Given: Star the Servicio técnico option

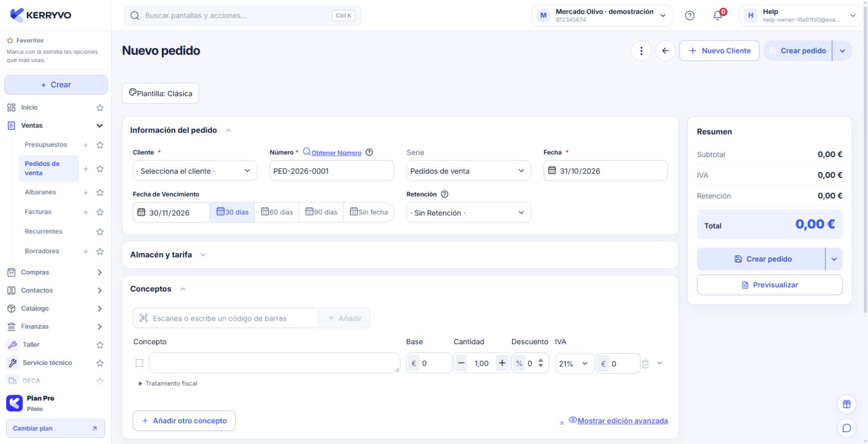Looking at the screenshot, I should coord(100,363).
